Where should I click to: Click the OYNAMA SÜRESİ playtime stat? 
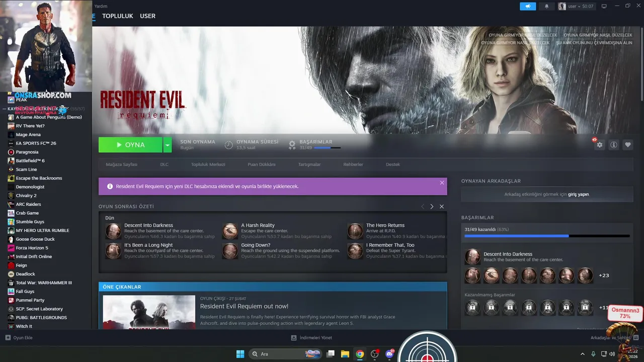[x=251, y=145]
